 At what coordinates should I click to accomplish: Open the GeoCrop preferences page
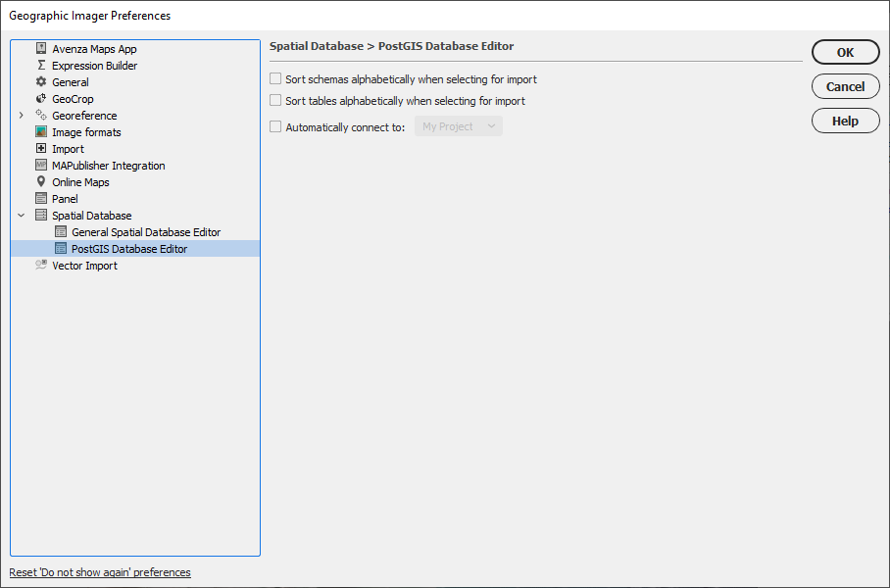pyautogui.click(x=73, y=99)
